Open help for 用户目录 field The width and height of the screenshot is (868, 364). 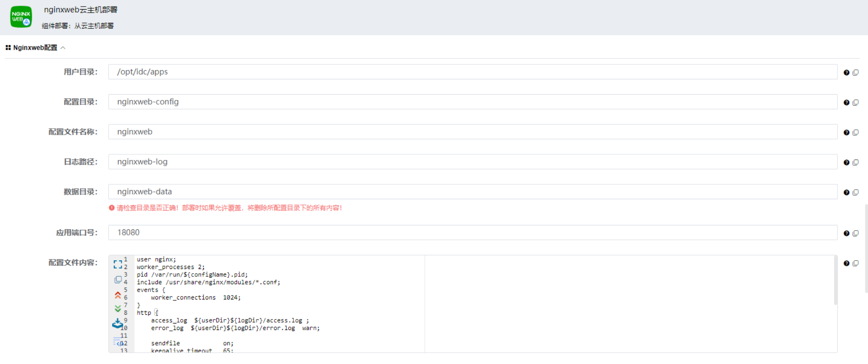(x=846, y=72)
